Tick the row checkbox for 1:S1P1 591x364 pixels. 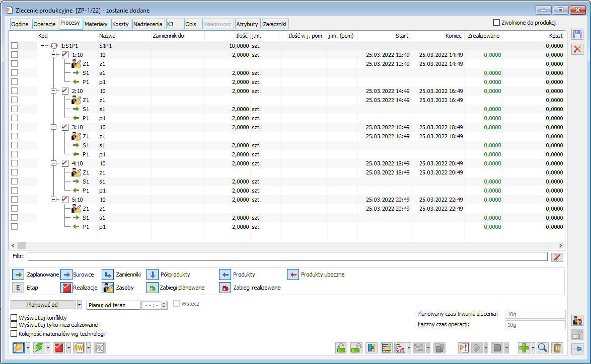coord(14,46)
